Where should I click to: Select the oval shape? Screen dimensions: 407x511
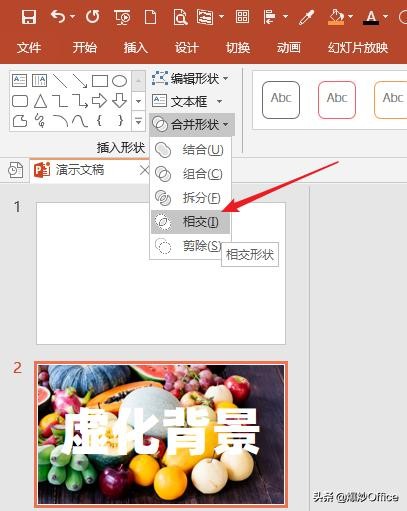pos(119,81)
